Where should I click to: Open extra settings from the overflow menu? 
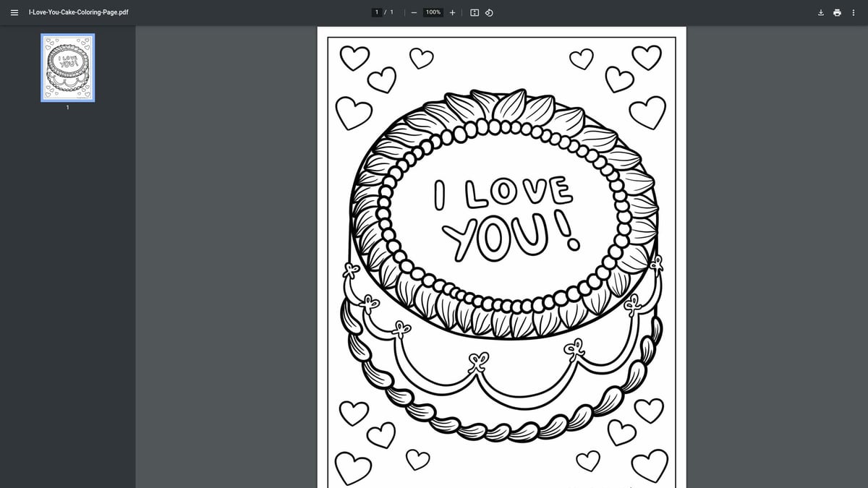pyautogui.click(x=854, y=12)
